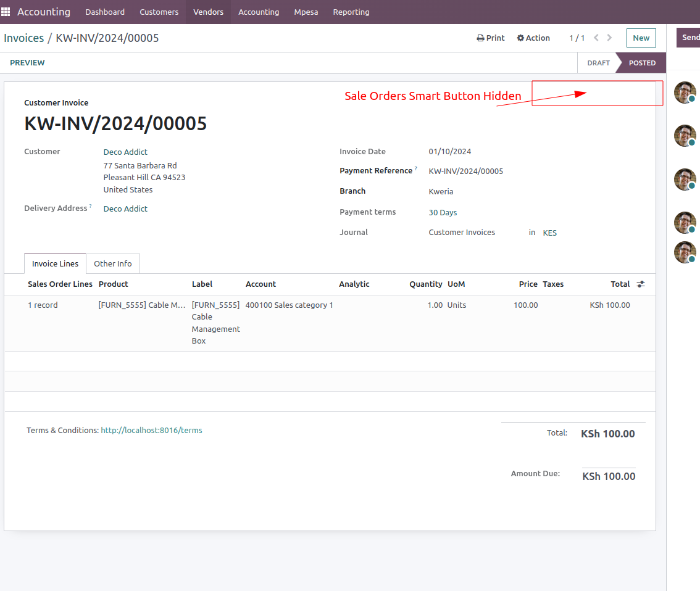Select the Invoice Lines tab
The width and height of the screenshot is (700, 591).
tap(55, 264)
